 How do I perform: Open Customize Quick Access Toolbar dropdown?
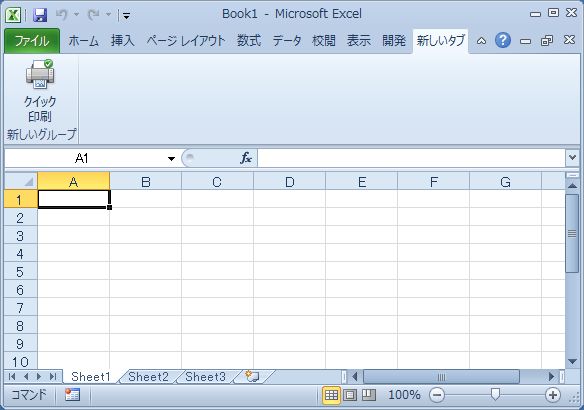pos(127,16)
